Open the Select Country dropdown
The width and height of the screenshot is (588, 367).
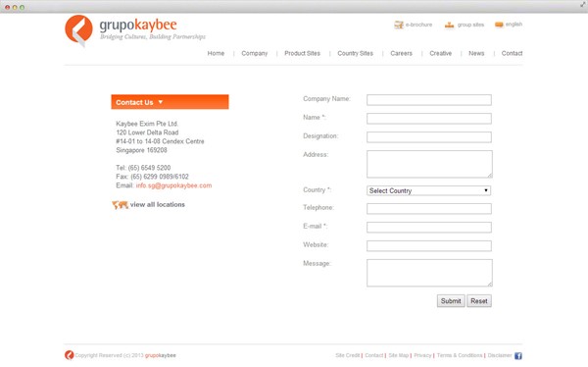(x=428, y=190)
